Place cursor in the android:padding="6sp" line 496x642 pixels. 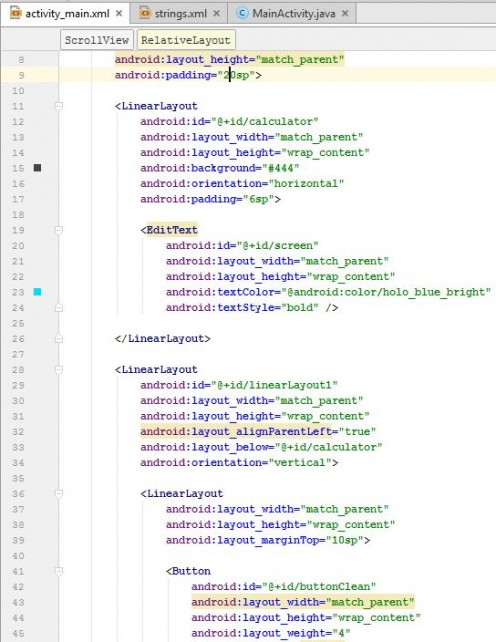210,199
